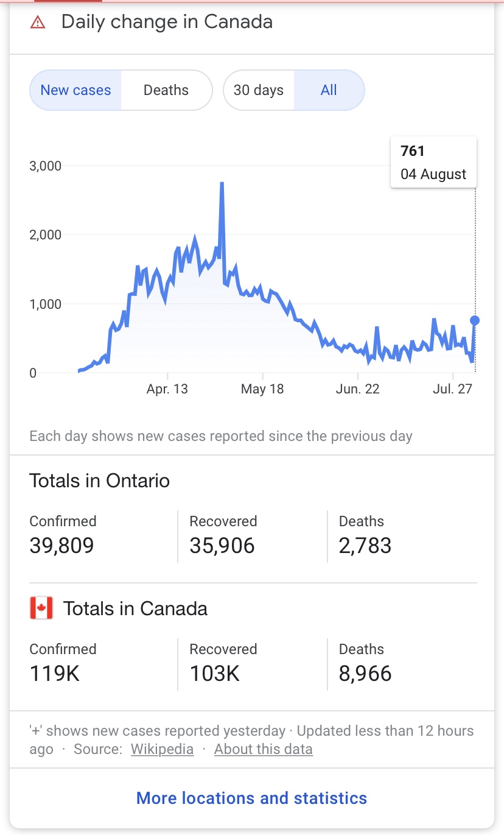Select the All time range
Viewport: 504px width, 835px height.
pos(329,91)
